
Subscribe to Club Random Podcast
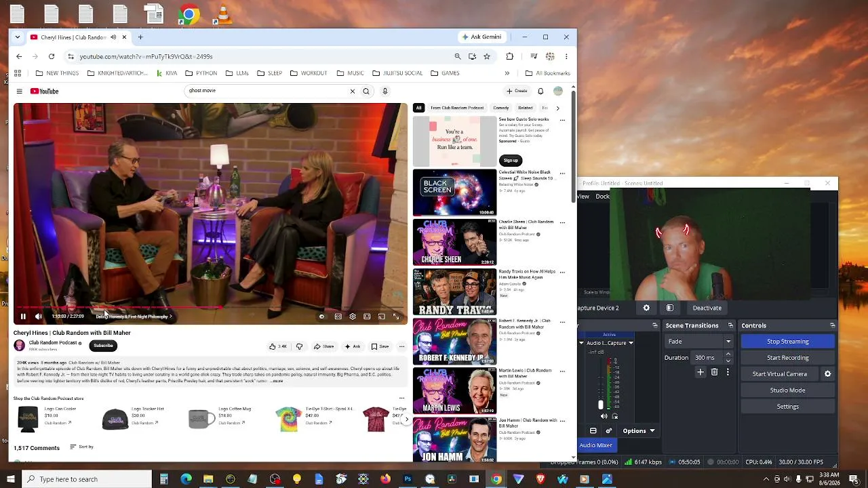point(103,346)
